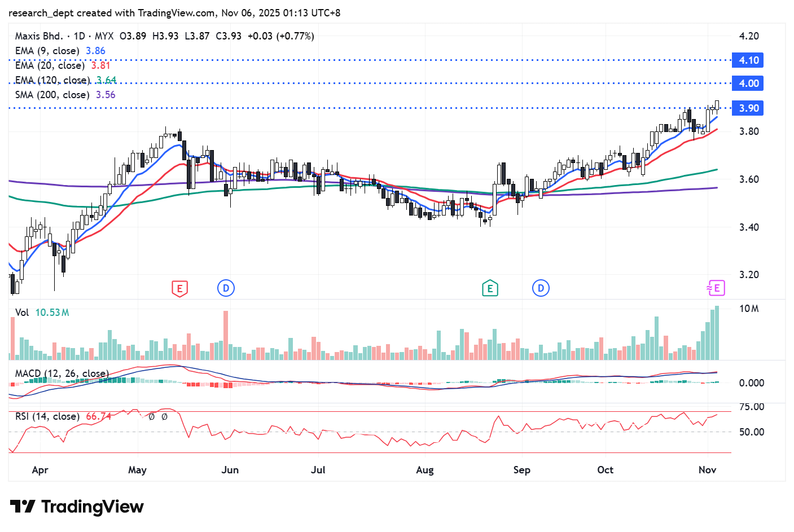The height and width of the screenshot is (532, 794).
Task: Select the dividend D marker near September
Action: coord(541,288)
